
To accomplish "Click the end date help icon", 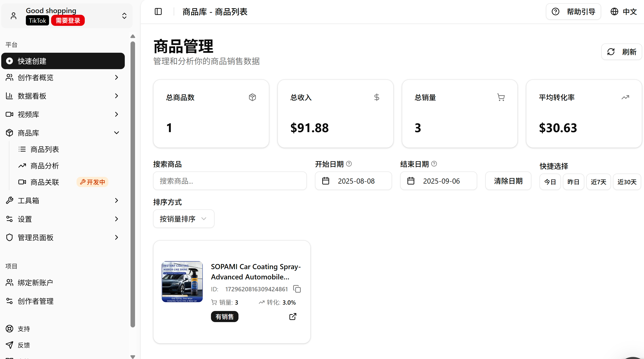I will [434, 164].
